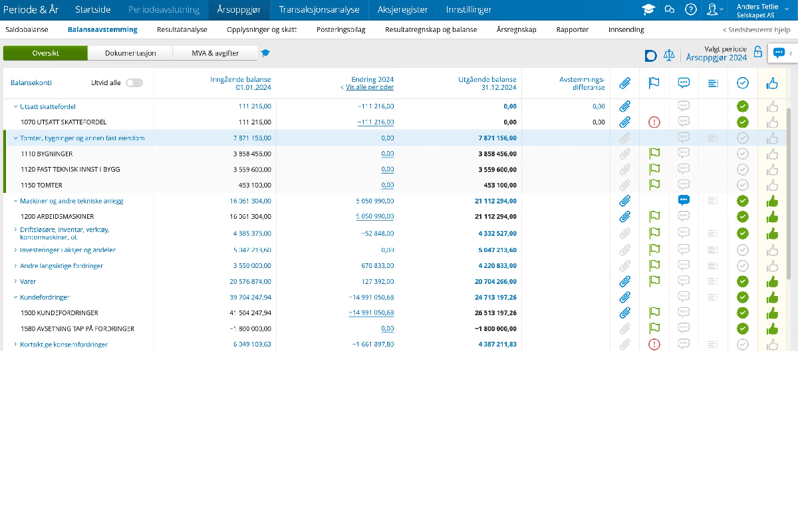The image size is (798, 532).
Task: Approve Varer row with thumbs up
Action: (x=772, y=281)
